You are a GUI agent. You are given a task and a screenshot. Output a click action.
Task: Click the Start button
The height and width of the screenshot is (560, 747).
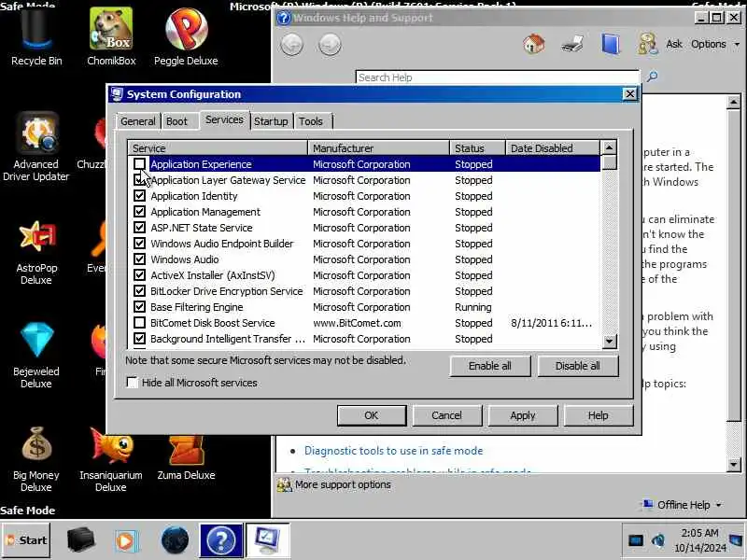click(26, 540)
